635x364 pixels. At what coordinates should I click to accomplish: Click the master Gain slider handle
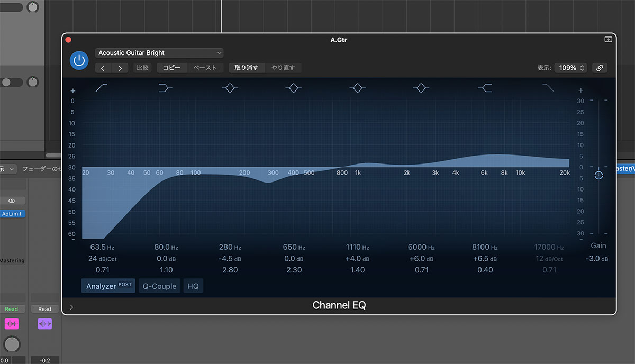pyautogui.click(x=598, y=175)
